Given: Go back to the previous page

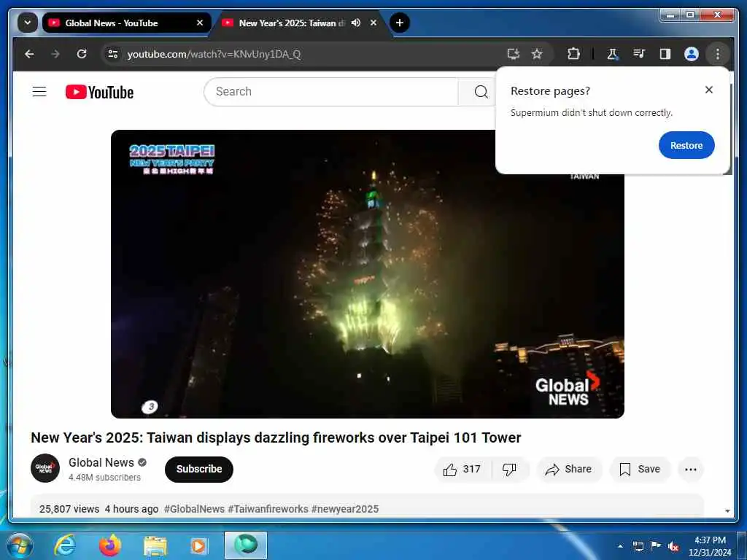Looking at the screenshot, I should (x=29, y=54).
